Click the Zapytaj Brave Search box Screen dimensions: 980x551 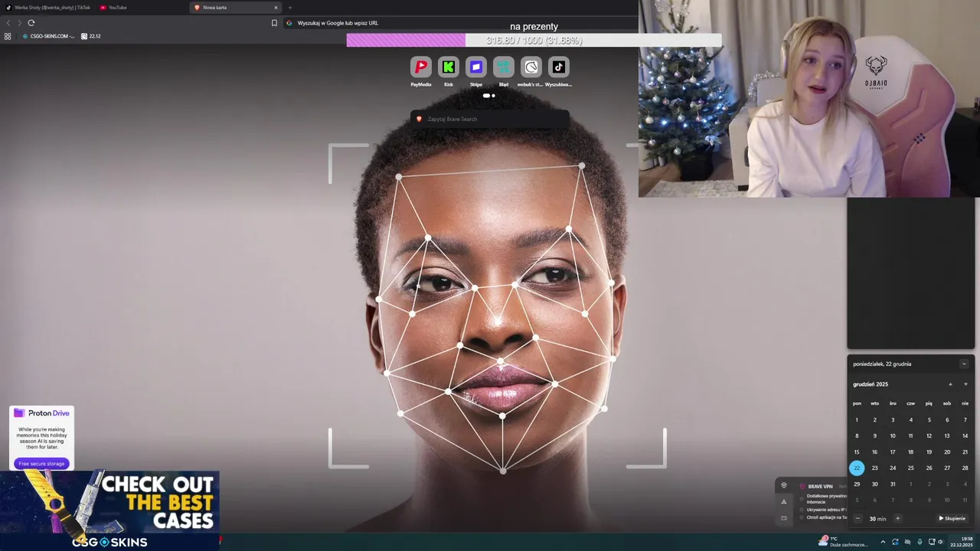(x=490, y=119)
